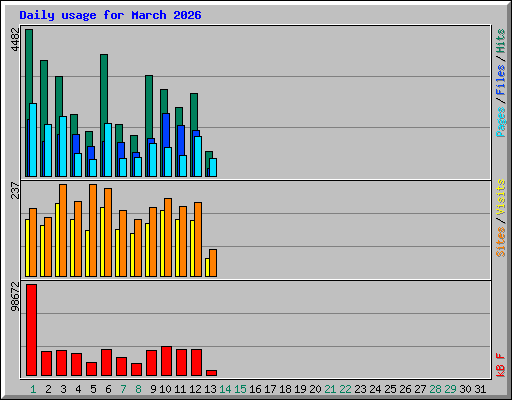Click the red KB bar for day 8
This screenshot has height=400, width=512.
[136, 369]
